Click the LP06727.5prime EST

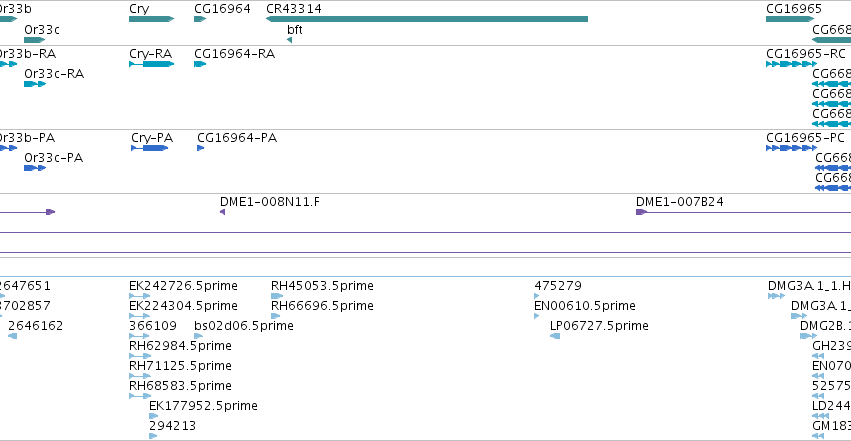[x=555, y=336]
